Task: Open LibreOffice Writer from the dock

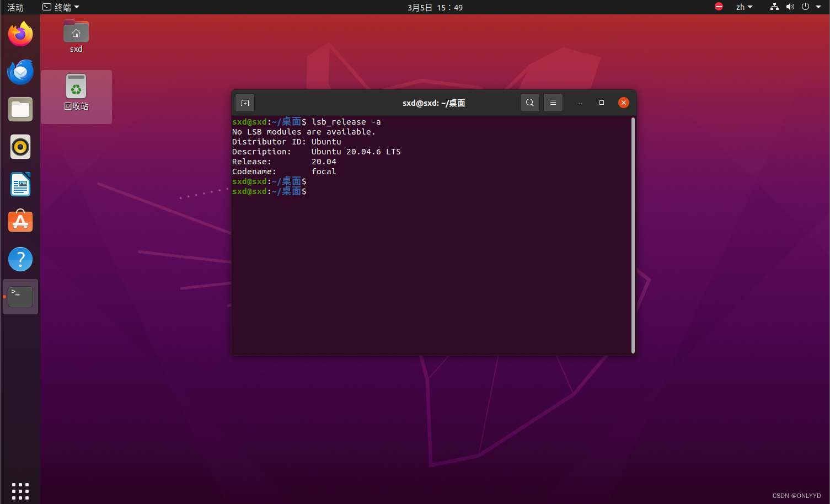Action: tap(20, 185)
